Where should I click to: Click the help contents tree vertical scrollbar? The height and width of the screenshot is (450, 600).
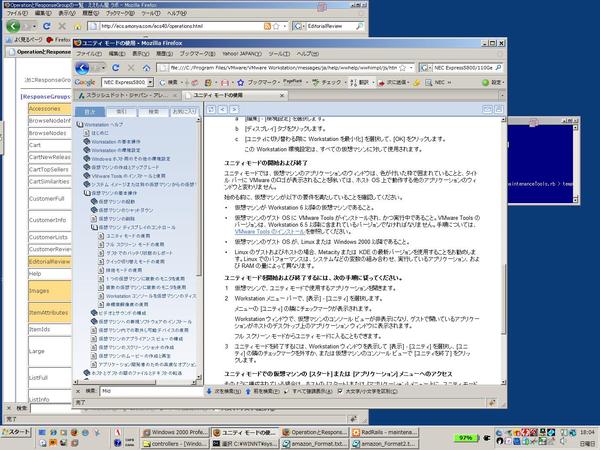204,250
